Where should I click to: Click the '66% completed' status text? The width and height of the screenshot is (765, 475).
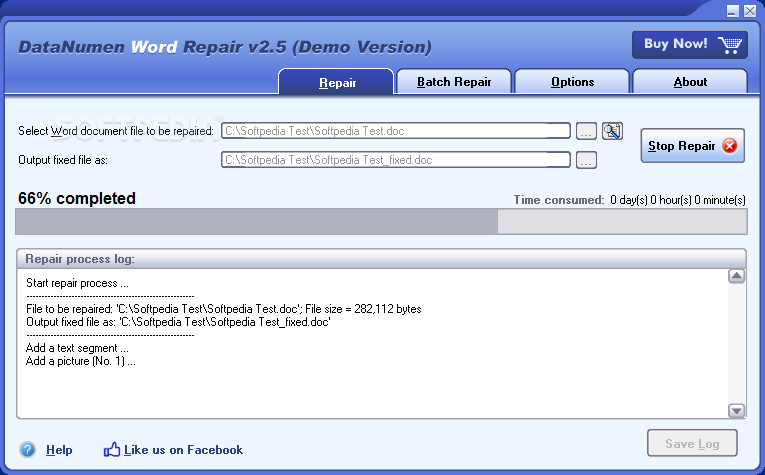(x=77, y=198)
